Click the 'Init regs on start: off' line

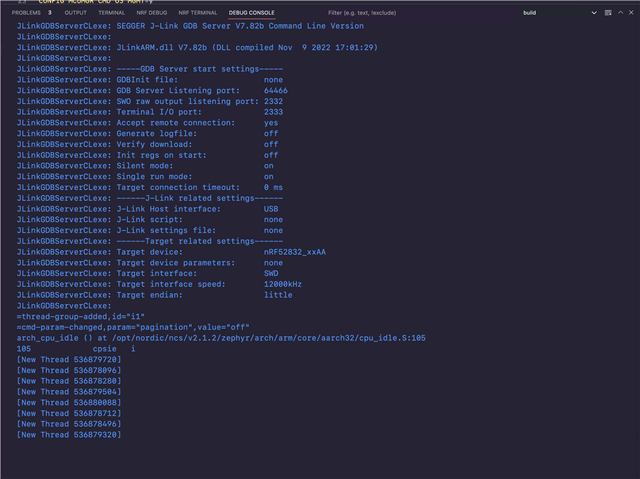[147, 155]
